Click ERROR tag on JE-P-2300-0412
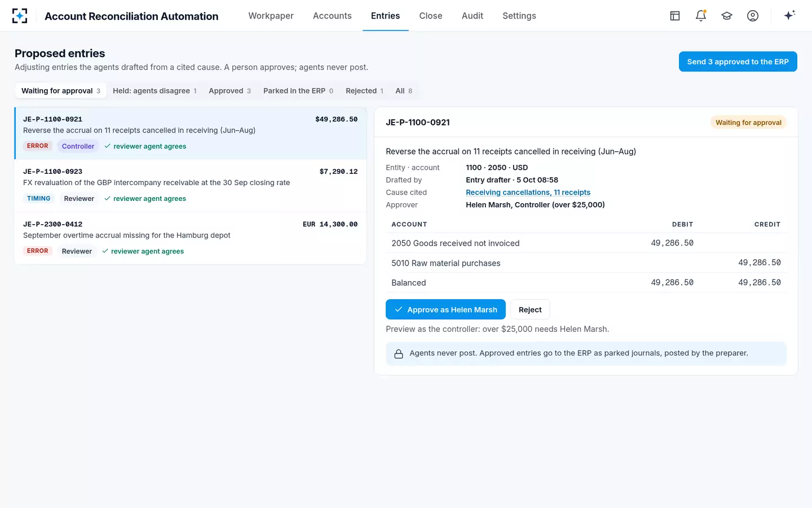The width and height of the screenshot is (812, 508). (38, 251)
